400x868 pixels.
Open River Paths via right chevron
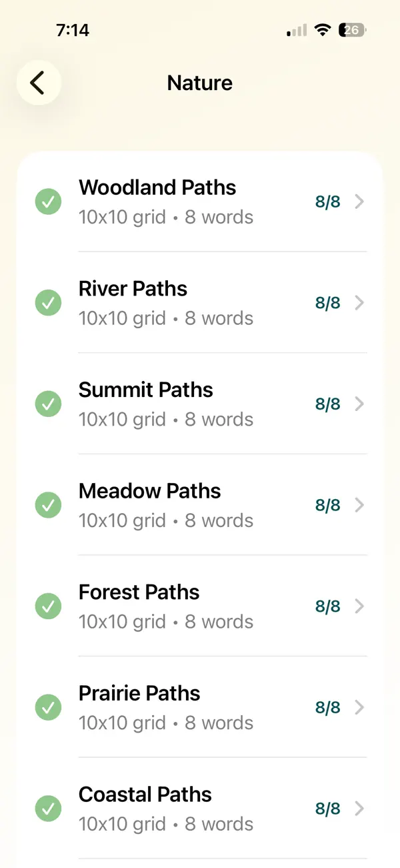tap(359, 303)
